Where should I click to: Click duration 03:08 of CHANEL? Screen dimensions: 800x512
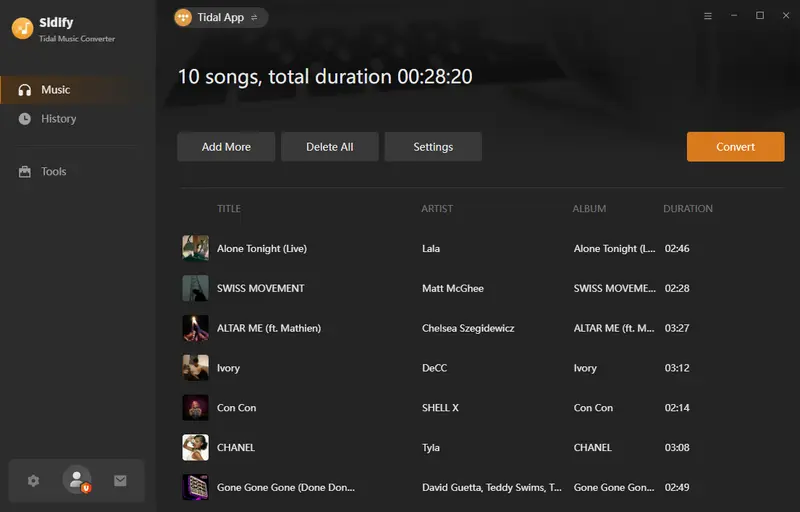click(x=677, y=448)
